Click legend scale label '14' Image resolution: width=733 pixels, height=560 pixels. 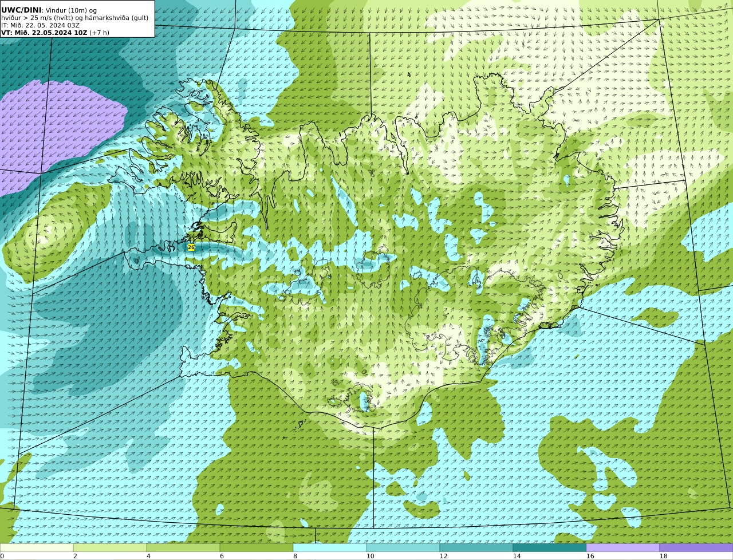click(517, 556)
